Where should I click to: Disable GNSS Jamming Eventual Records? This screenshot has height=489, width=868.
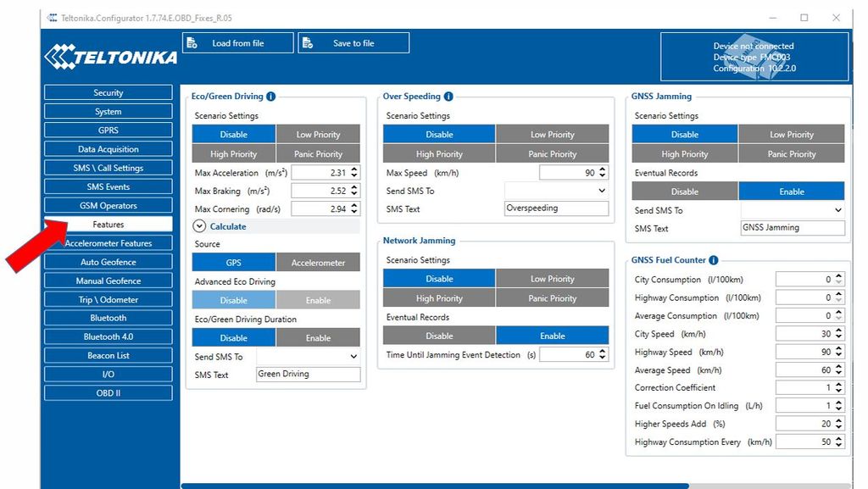pos(685,192)
